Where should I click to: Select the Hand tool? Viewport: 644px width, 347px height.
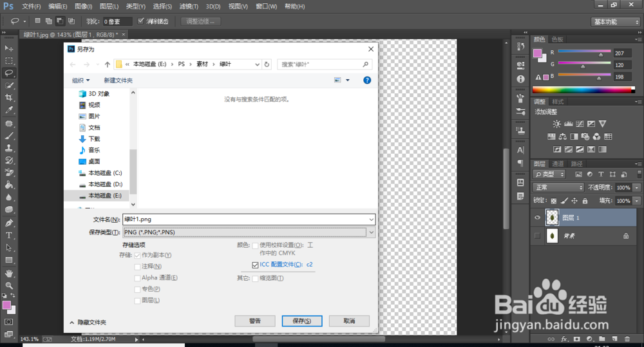(x=8, y=274)
